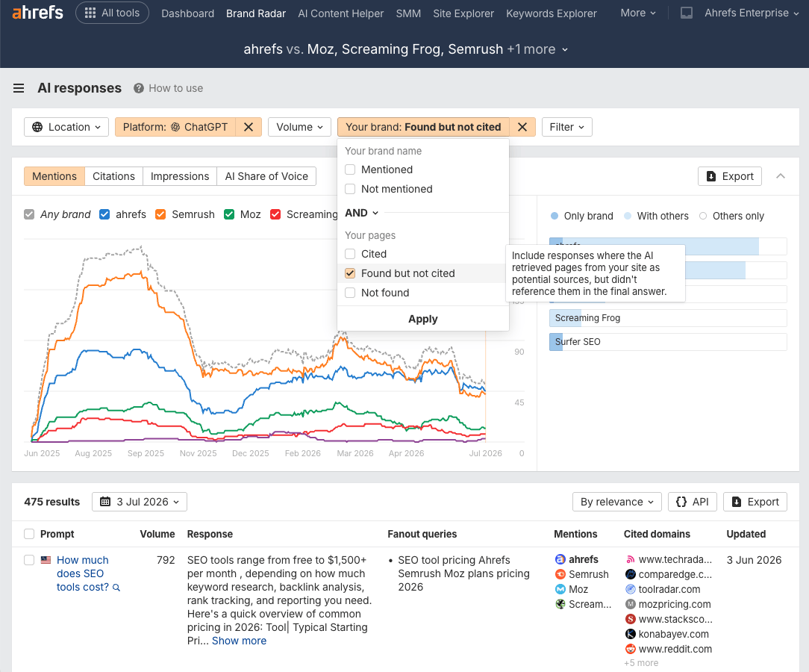Viewport: 809px width, 672px height.
Task: Toggle the Moz series checkbox
Action: [x=229, y=214]
